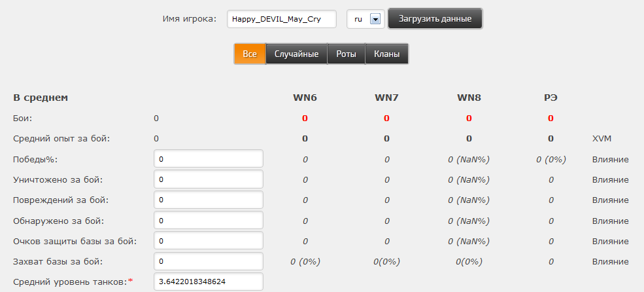Click Влияние in the Обнаружено за бой row
The image size is (644, 292).
coord(610,221)
